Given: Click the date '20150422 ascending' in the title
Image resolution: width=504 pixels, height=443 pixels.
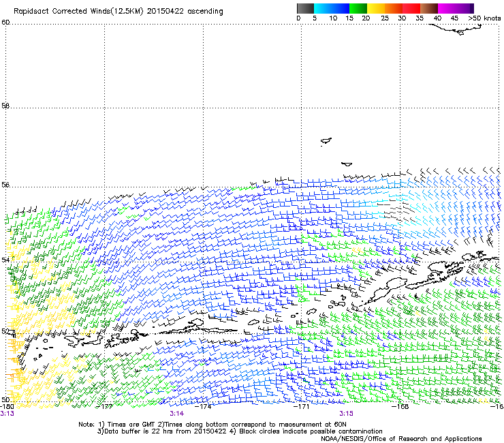Looking at the screenshot, I should 185,12.
